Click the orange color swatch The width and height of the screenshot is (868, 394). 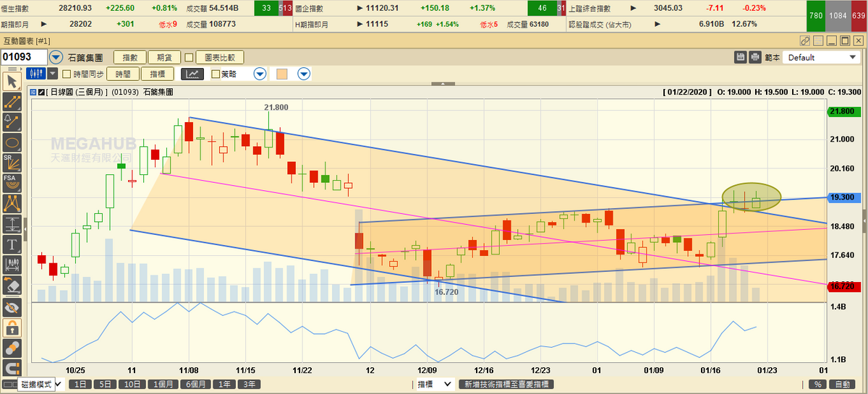282,74
